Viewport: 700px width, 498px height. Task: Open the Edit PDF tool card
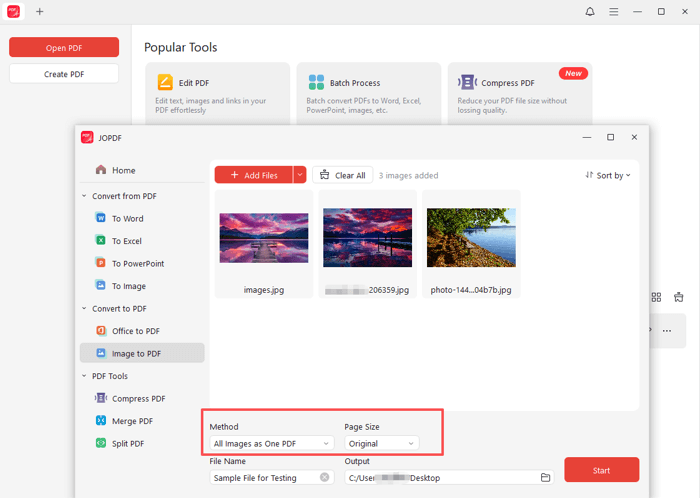215,94
